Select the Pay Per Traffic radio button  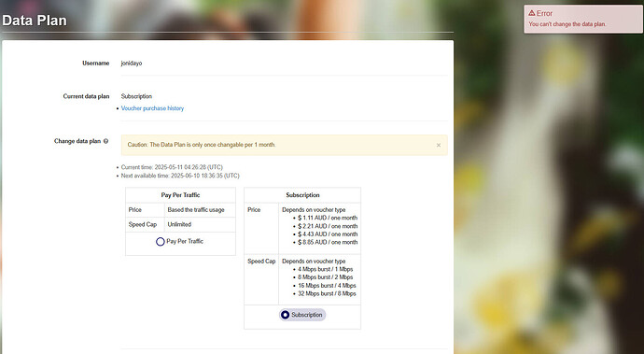[x=161, y=242]
